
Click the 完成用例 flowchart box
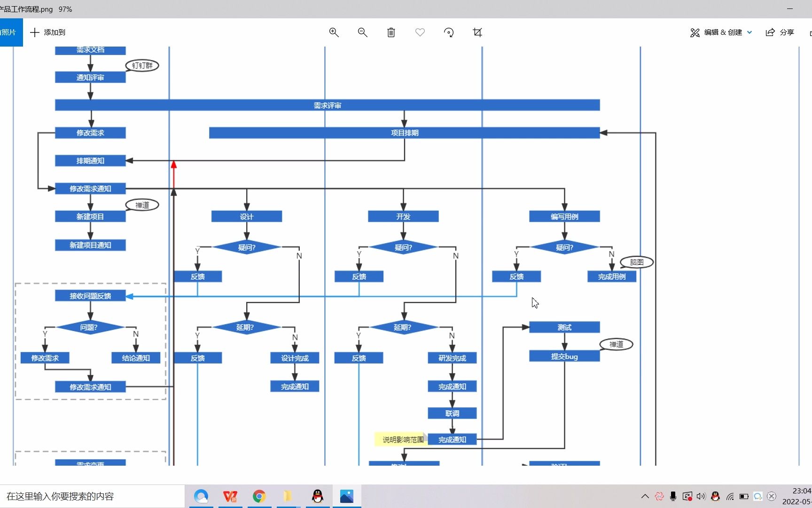point(612,277)
